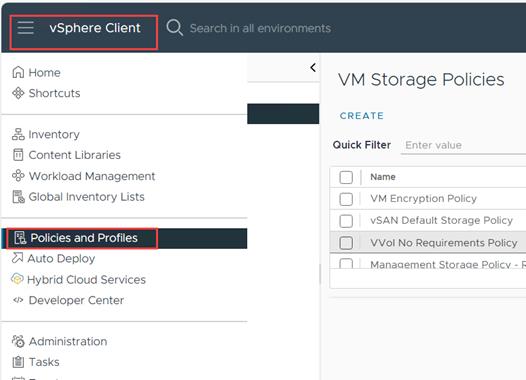Open Quick Filter dropdown label
Image resolution: width=526 pixels, height=380 pixels.
coord(362,145)
